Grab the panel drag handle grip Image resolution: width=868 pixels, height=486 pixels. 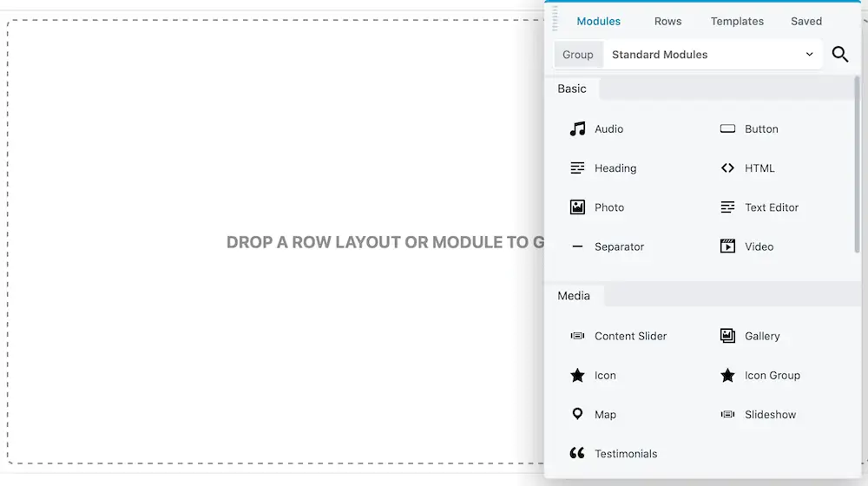(555, 17)
